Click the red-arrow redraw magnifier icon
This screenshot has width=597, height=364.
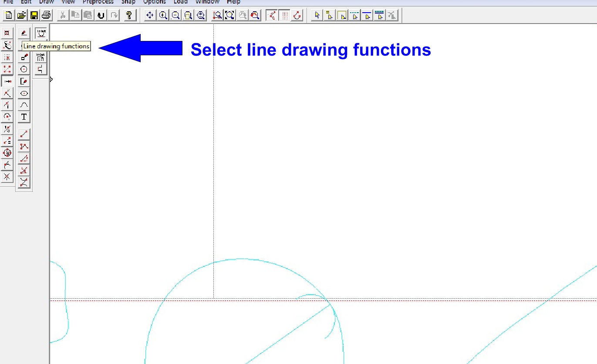click(x=255, y=16)
